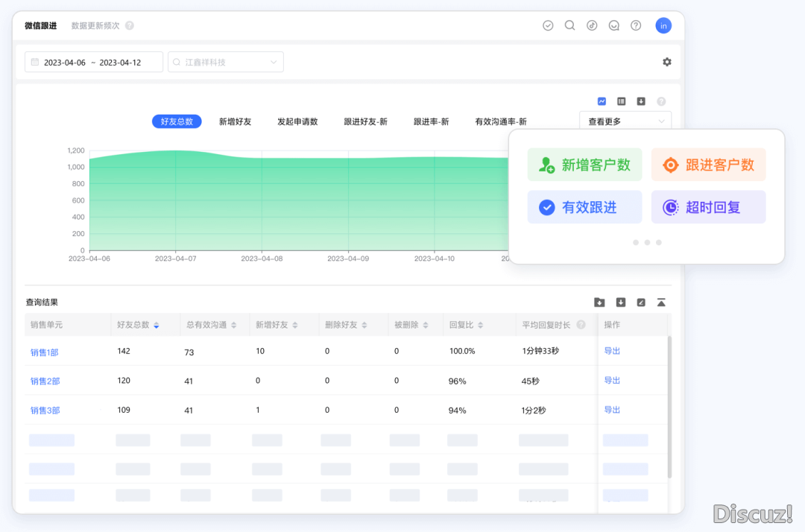This screenshot has height=532, width=805.
Task: Open the 销售3部 link
Action: pos(45,411)
